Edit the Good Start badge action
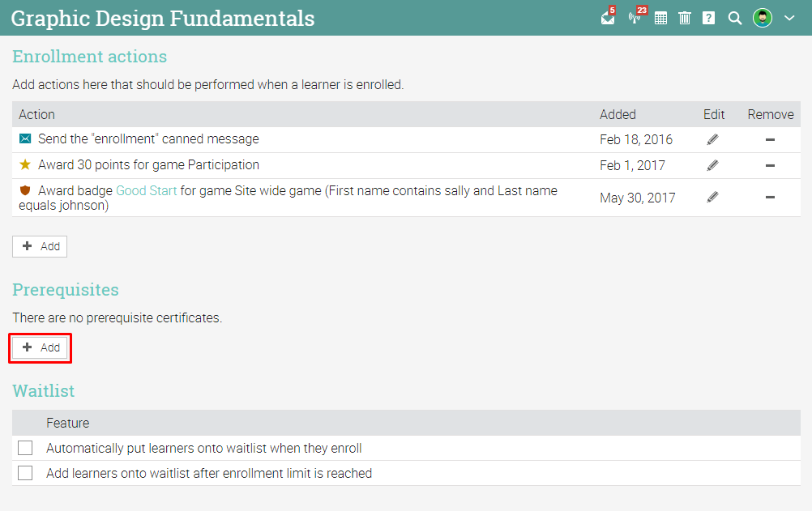812x511 pixels. pyautogui.click(x=712, y=197)
